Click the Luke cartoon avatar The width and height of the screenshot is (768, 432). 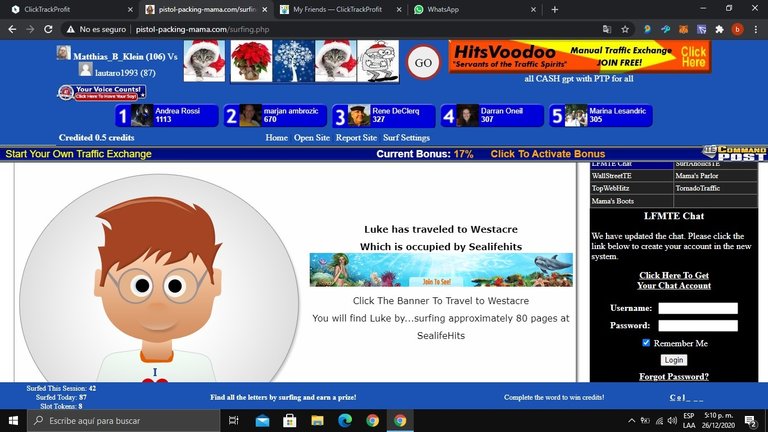click(x=159, y=278)
